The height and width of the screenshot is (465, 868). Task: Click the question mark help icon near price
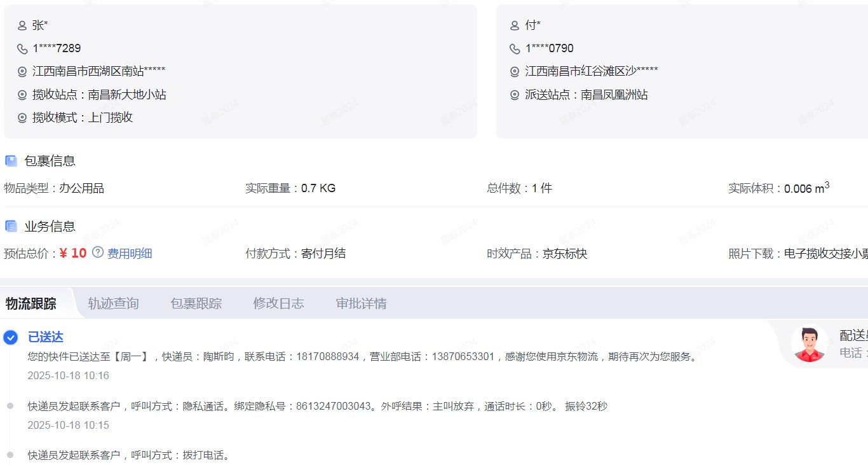pyautogui.click(x=97, y=253)
